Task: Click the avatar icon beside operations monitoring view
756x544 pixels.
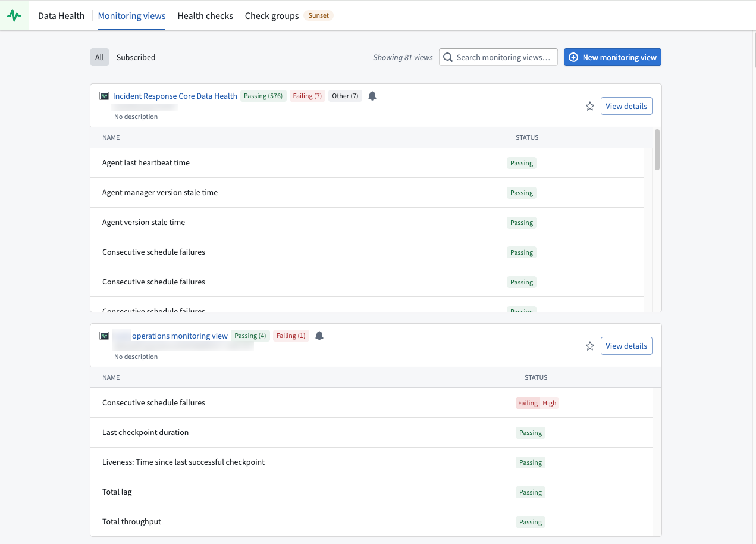Action: (x=103, y=335)
